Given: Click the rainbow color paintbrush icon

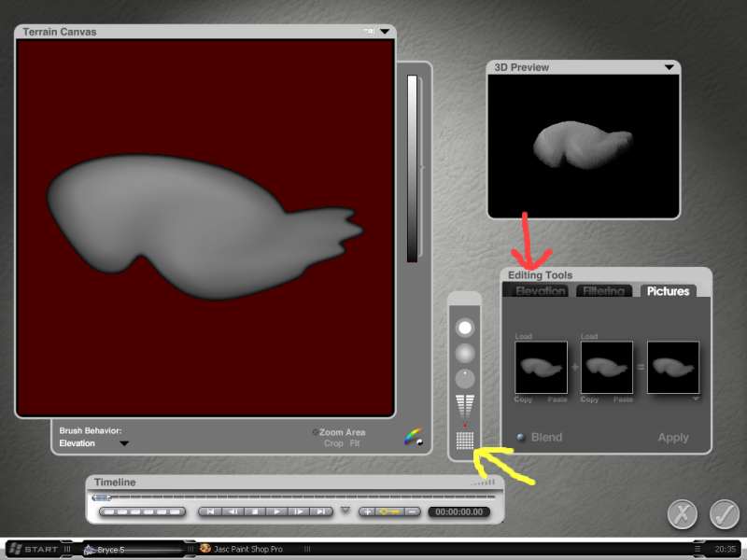Looking at the screenshot, I should pos(413,436).
